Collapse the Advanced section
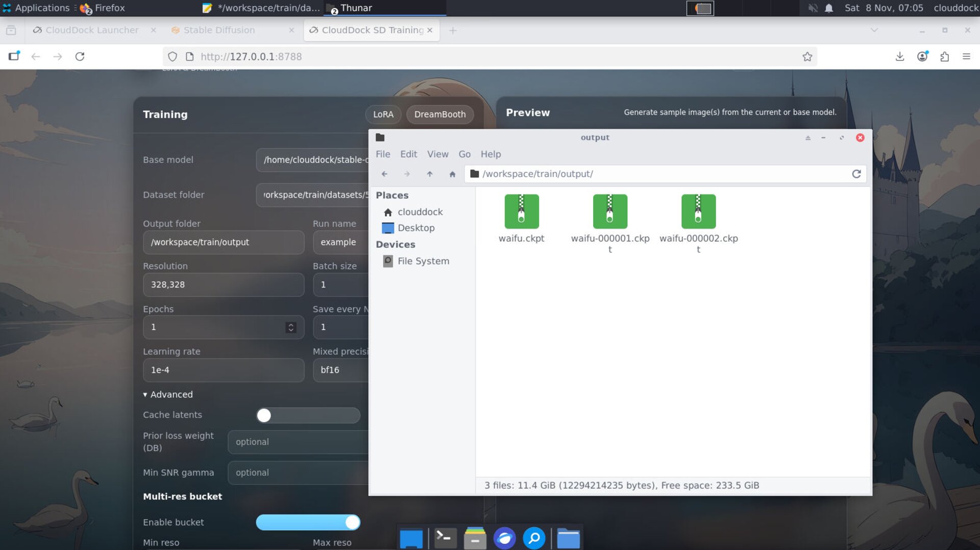980x550 pixels. [168, 394]
